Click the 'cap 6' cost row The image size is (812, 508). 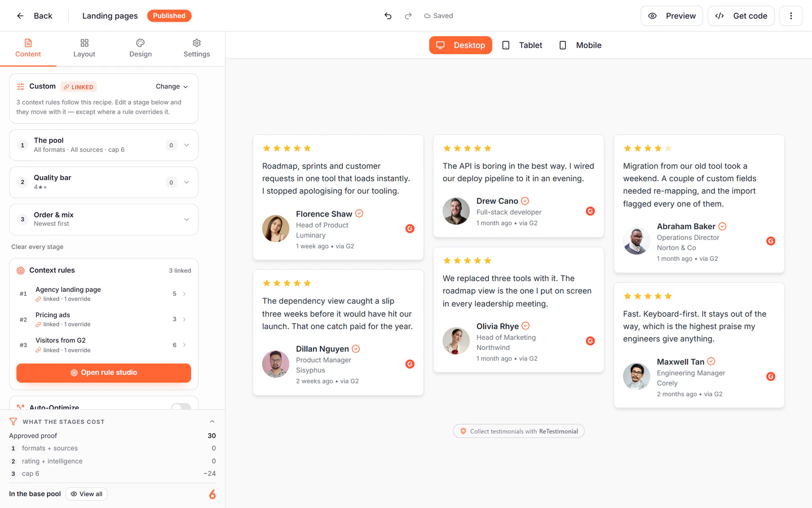(113, 474)
